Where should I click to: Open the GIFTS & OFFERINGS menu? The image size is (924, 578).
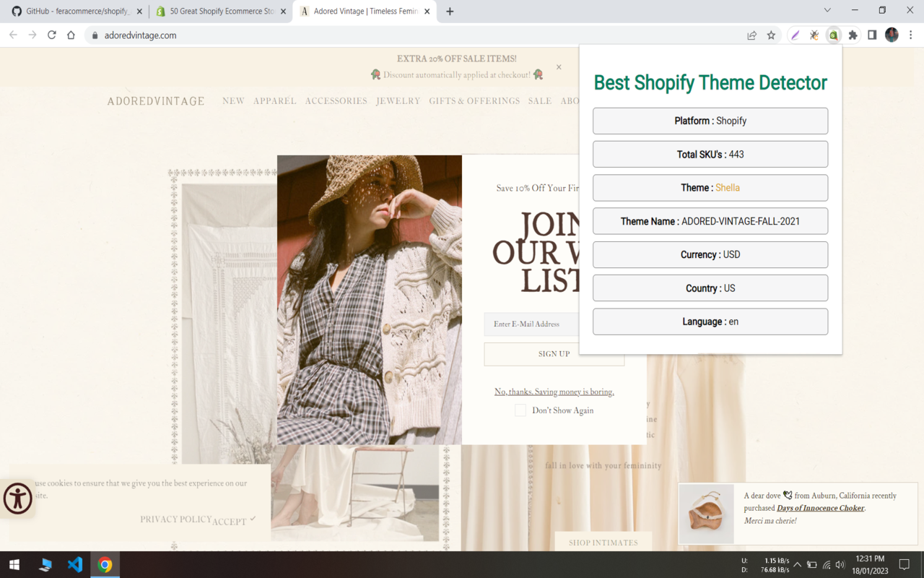coord(474,101)
